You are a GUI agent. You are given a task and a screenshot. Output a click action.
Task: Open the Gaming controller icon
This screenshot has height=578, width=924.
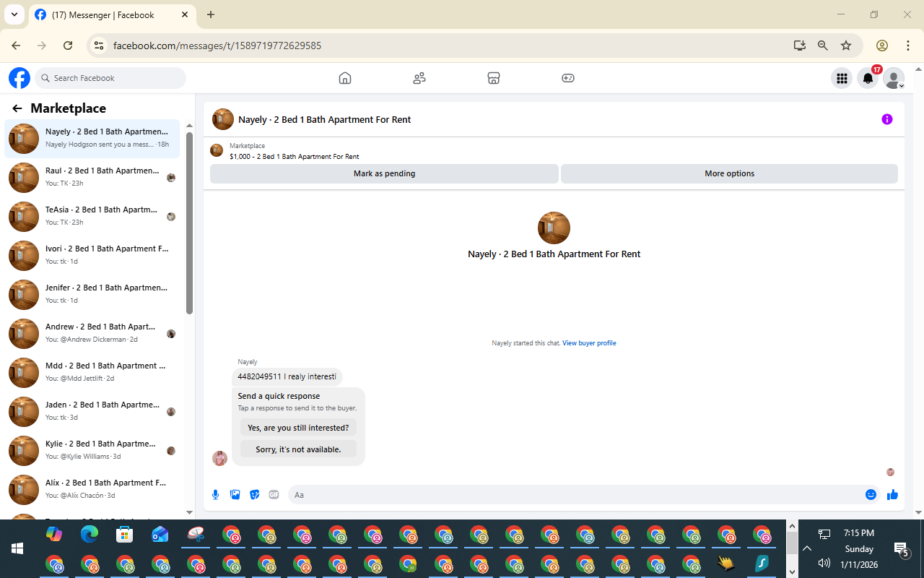[x=568, y=78]
